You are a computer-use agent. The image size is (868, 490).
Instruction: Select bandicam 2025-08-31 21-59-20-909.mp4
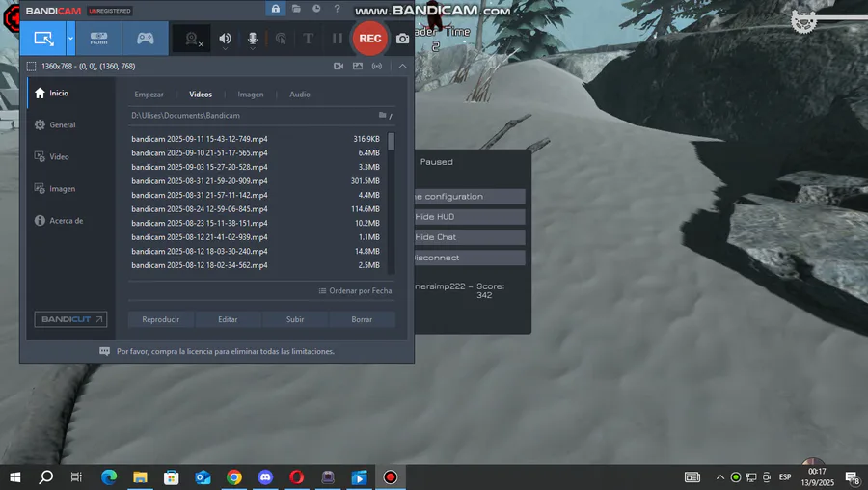(256, 181)
